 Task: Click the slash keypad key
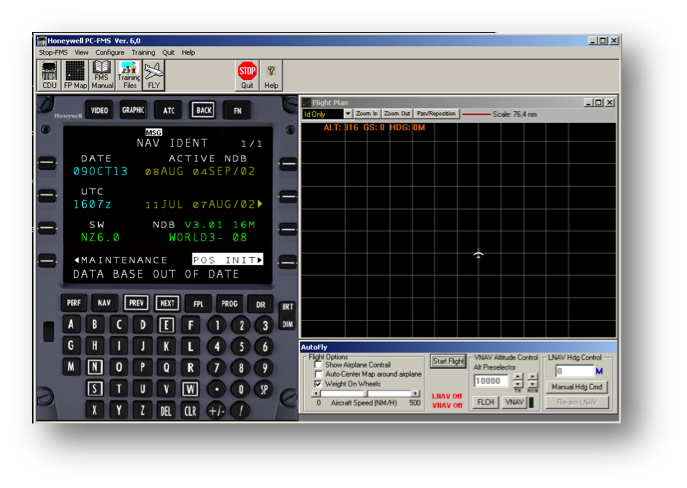[x=241, y=410]
